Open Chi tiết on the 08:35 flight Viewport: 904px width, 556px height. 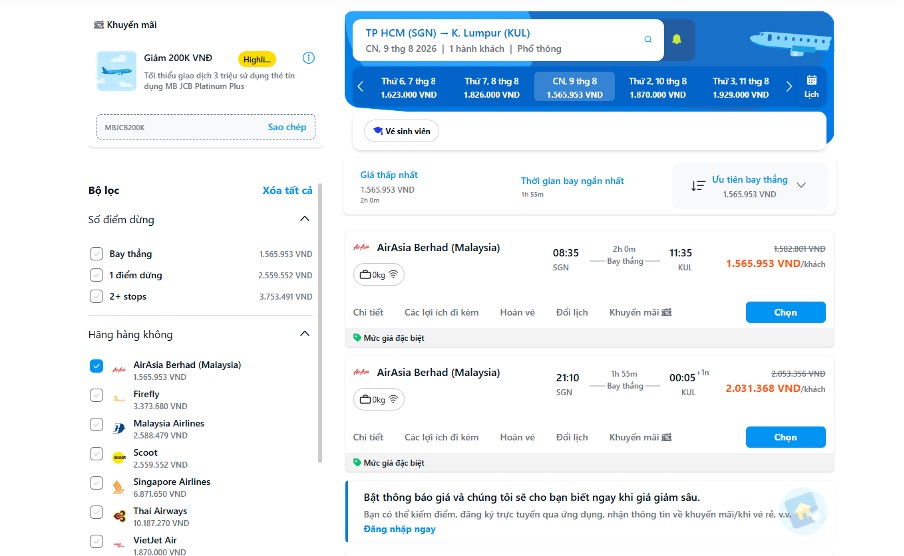tap(368, 312)
